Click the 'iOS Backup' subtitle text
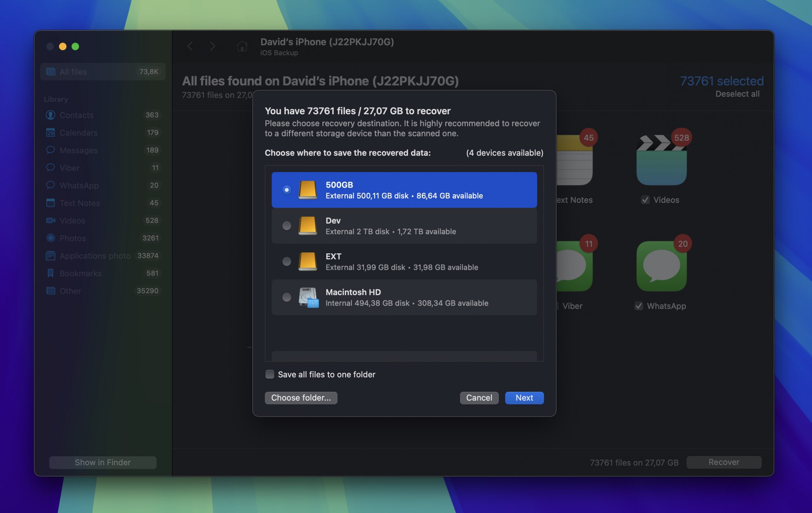Viewport: 812px width, 513px height. tap(279, 53)
